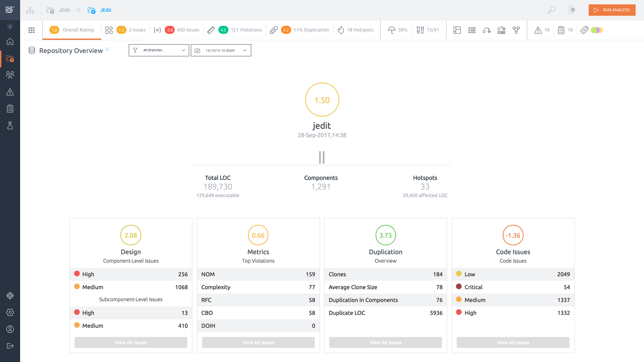Viewport: 644px width, 362px height.
Task: Click View All Issues under Design
Action: point(131,342)
